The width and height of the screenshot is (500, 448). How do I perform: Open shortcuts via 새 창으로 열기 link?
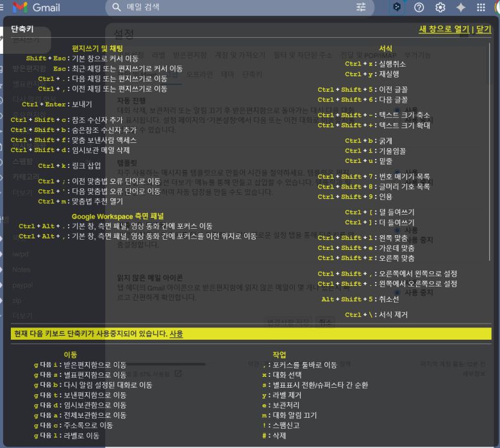[x=444, y=29]
